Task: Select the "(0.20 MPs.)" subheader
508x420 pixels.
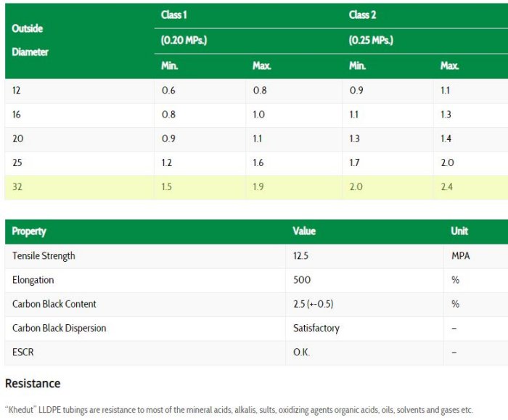Action: click(x=184, y=41)
